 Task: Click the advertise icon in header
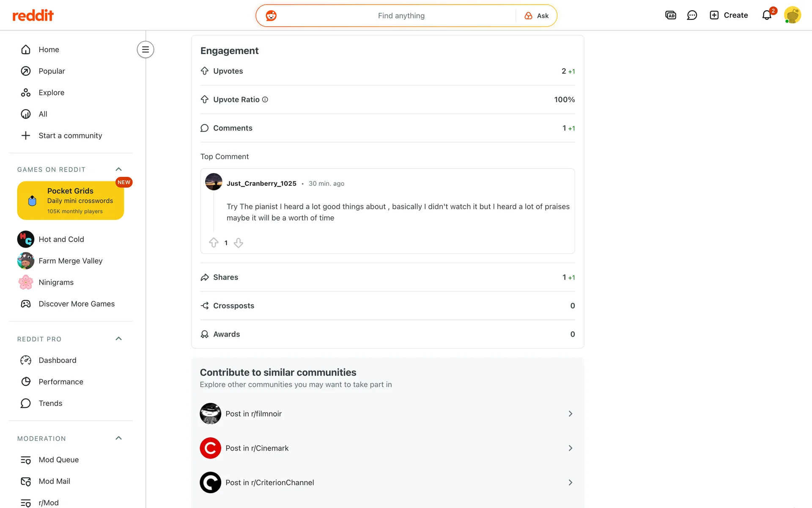pyautogui.click(x=670, y=15)
